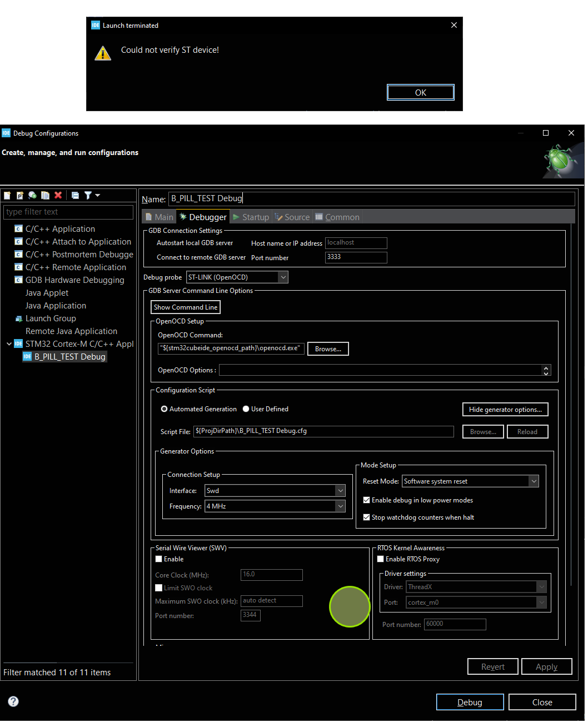Viewport: 588px width, 727px height.
Task: Click the Script File path field
Action: (x=323, y=431)
